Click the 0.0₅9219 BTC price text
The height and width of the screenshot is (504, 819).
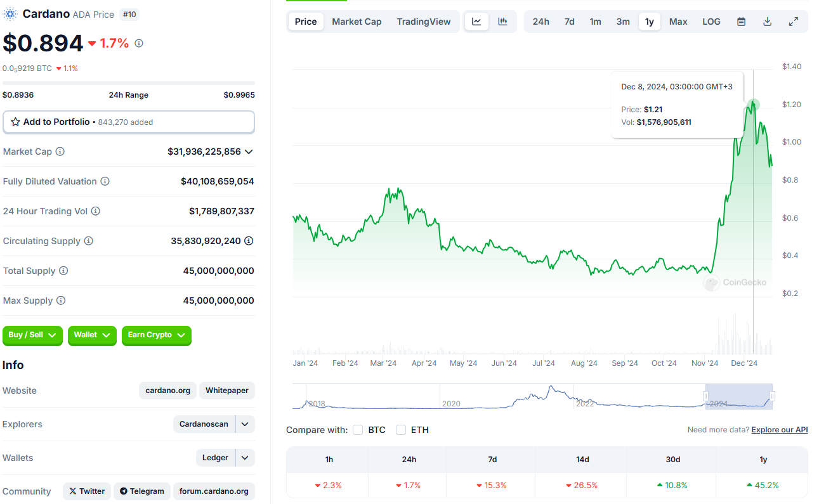[x=27, y=68]
